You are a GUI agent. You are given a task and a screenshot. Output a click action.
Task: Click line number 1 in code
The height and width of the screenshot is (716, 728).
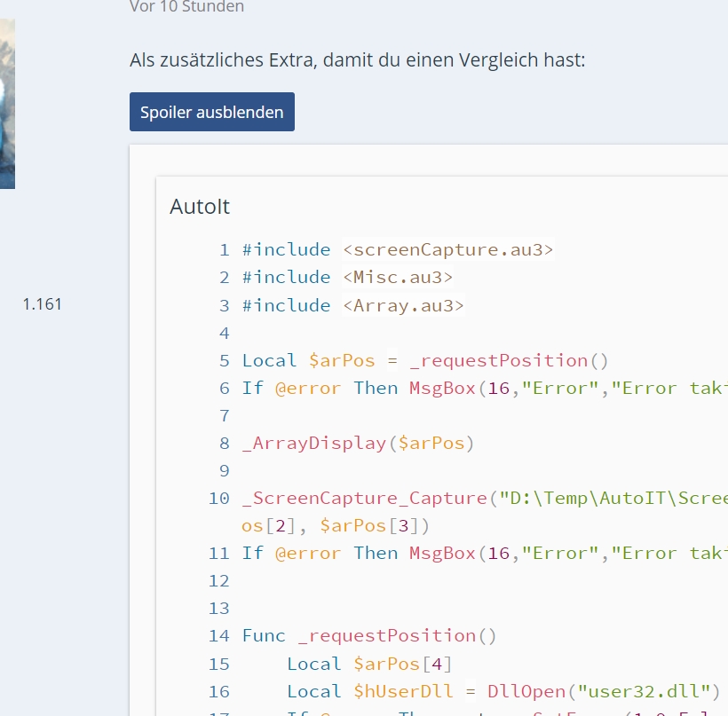(x=224, y=250)
